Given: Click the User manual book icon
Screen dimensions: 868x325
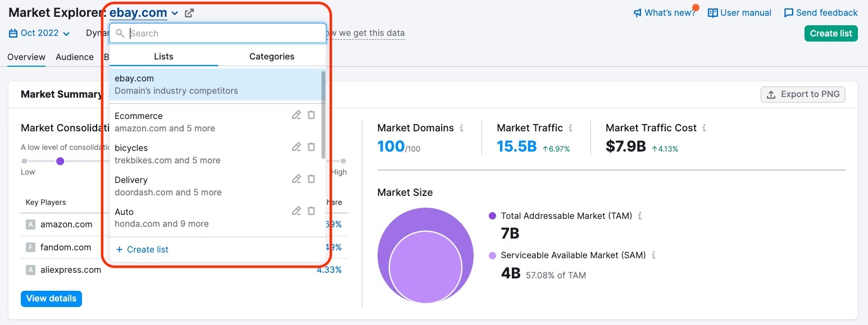Looking at the screenshot, I should click(712, 13).
